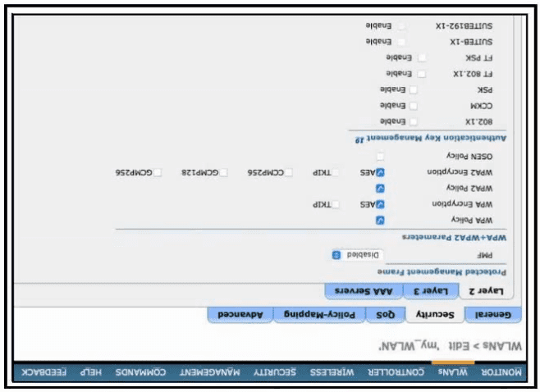Open the MONITOR menu
540x392 pixels.
pos(502,371)
